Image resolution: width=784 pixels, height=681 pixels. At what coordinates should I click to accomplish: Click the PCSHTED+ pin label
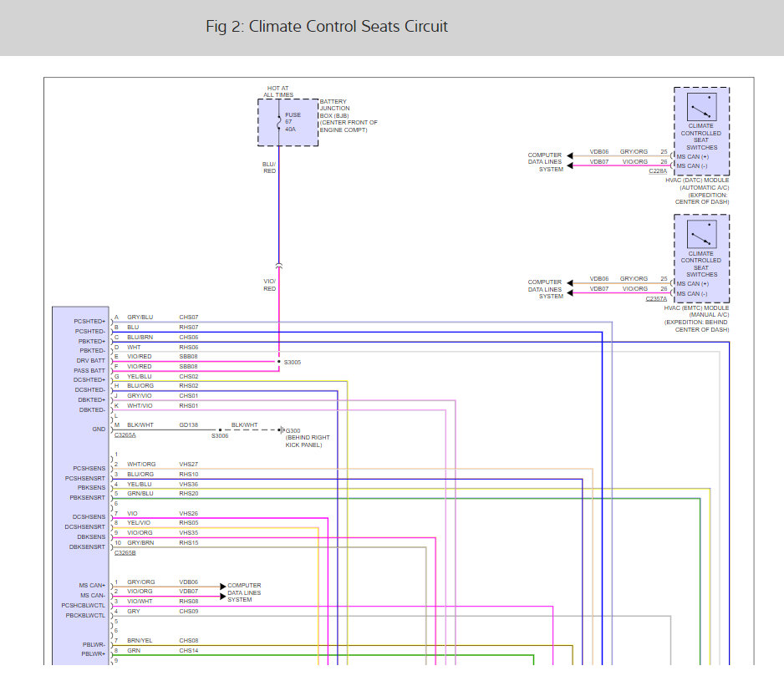coord(89,322)
